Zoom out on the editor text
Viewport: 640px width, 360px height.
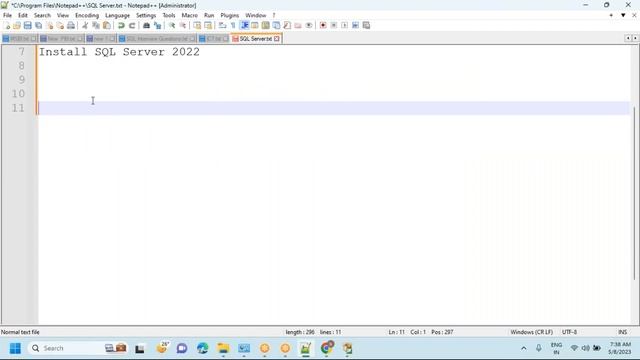183,25
